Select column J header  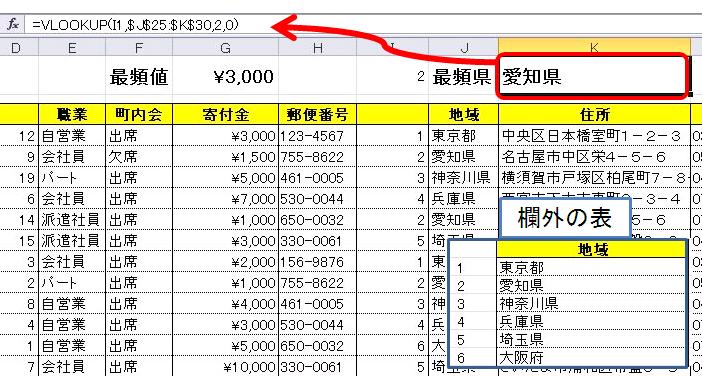point(463,47)
